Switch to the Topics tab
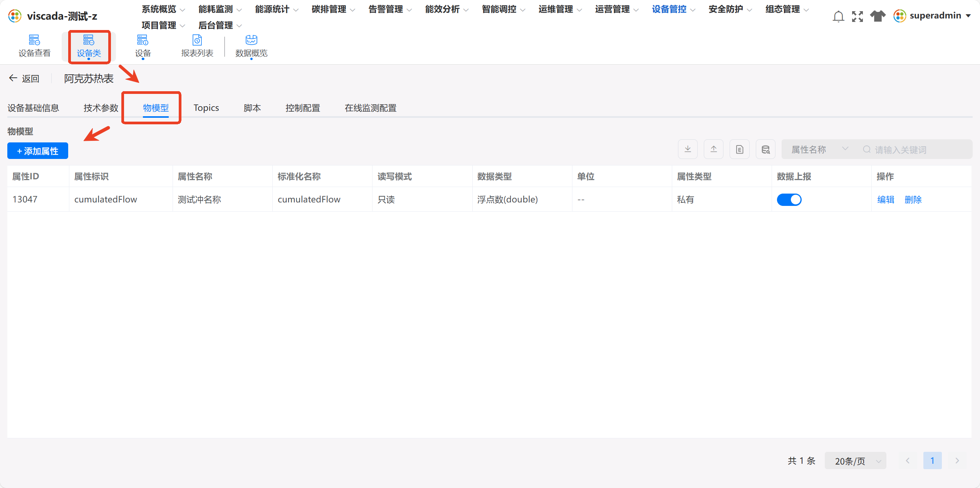Screen dimensions: 980x488 tap(206, 108)
